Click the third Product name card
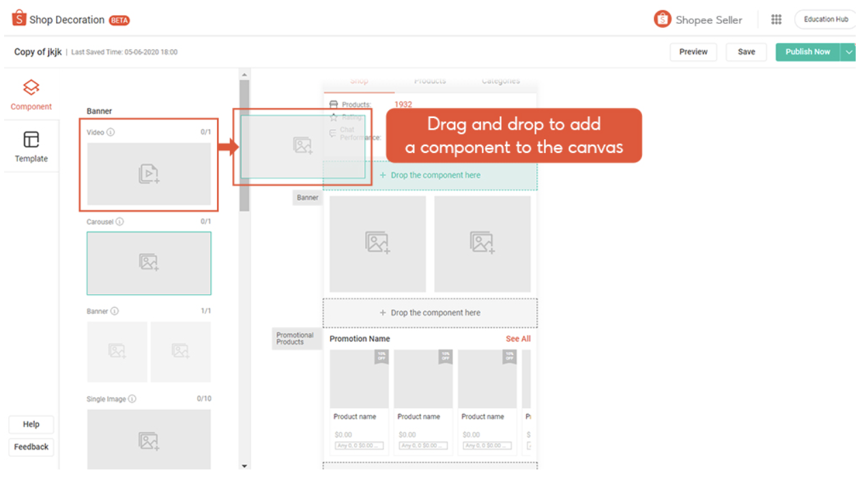Viewport: 868px width, 479px height. click(487, 403)
